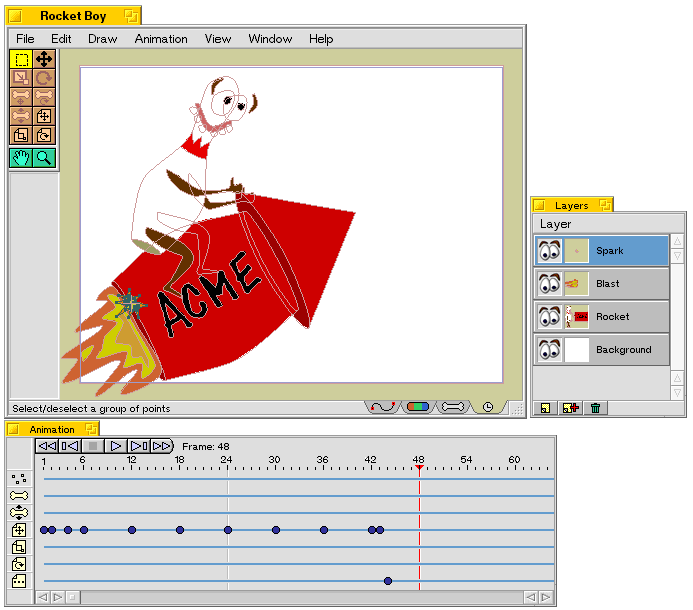Delete layer with the trash icon

595,408
